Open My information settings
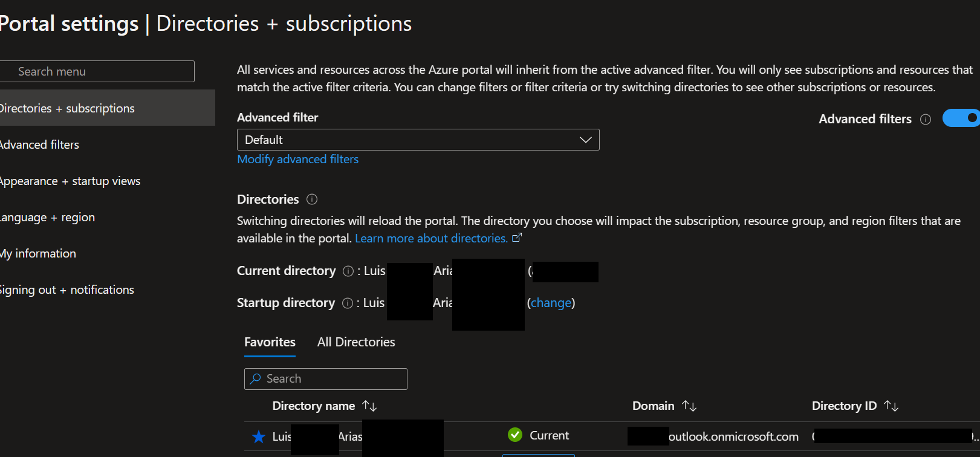 point(38,253)
